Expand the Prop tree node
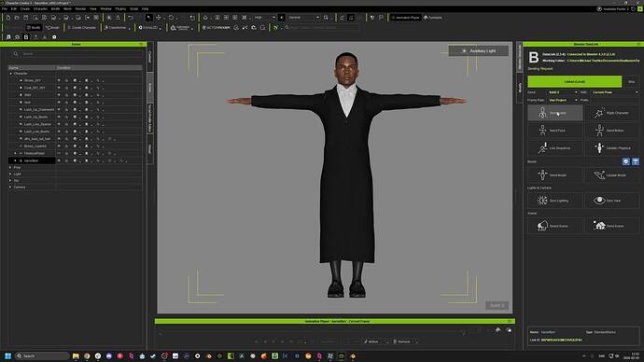The height and width of the screenshot is (362, 644). (x=10, y=167)
